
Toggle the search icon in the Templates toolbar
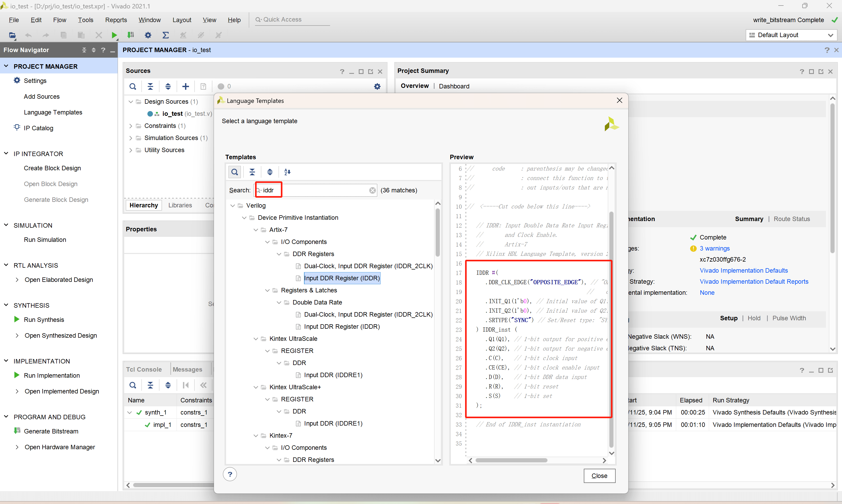234,172
